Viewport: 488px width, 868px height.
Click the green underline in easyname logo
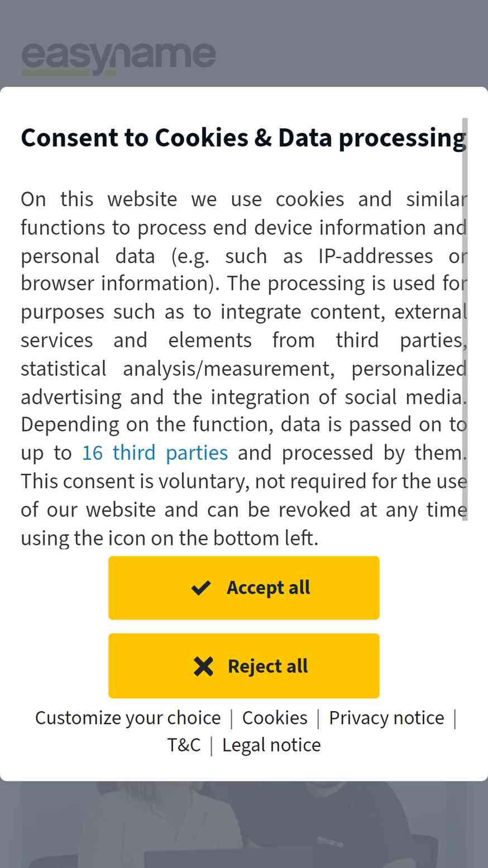point(68,73)
